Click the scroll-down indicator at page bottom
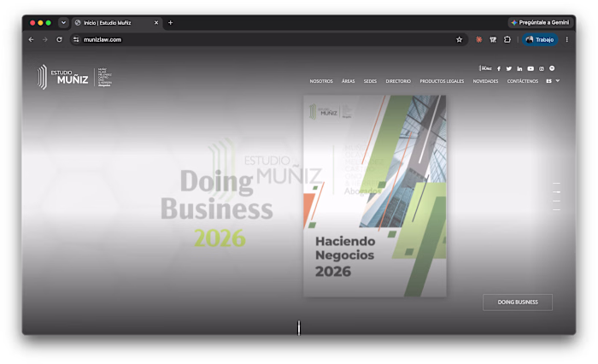Screen dimensions: 598x364 pyautogui.click(x=299, y=328)
